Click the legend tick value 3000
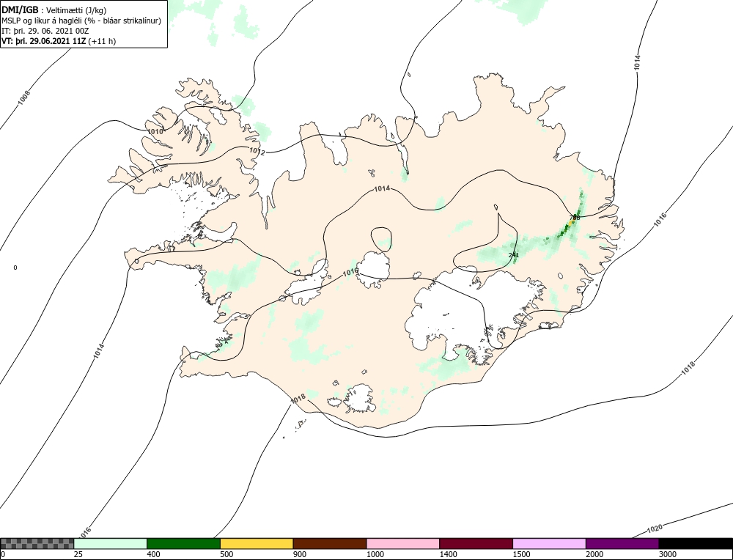733x560 pixels. point(668,554)
